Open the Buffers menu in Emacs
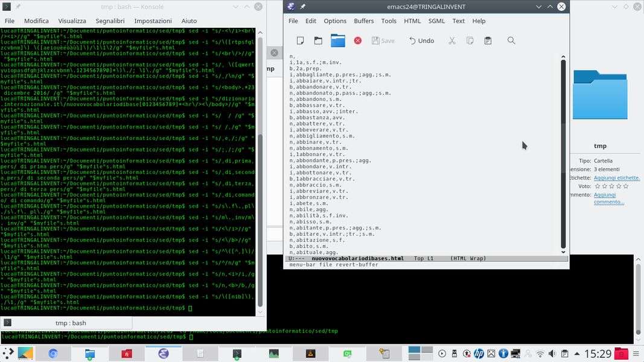Screen dimensions: 644x362 tap(363, 21)
